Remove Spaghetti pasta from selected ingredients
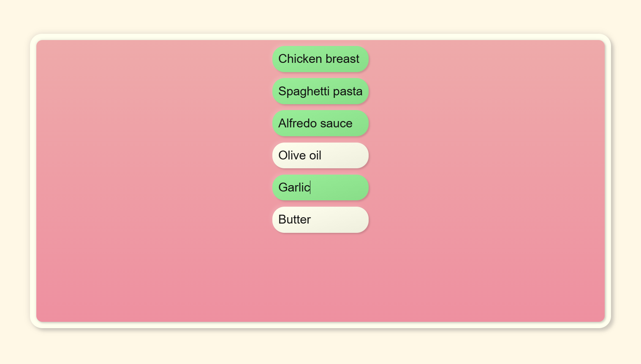This screenshot has width=641, height=364. click(320, 91)
